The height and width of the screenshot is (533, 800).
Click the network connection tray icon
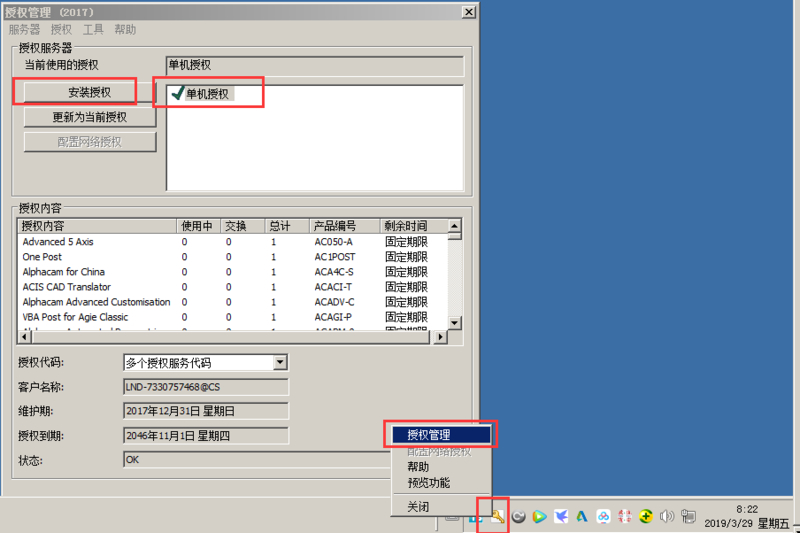(x=688, y=516)
